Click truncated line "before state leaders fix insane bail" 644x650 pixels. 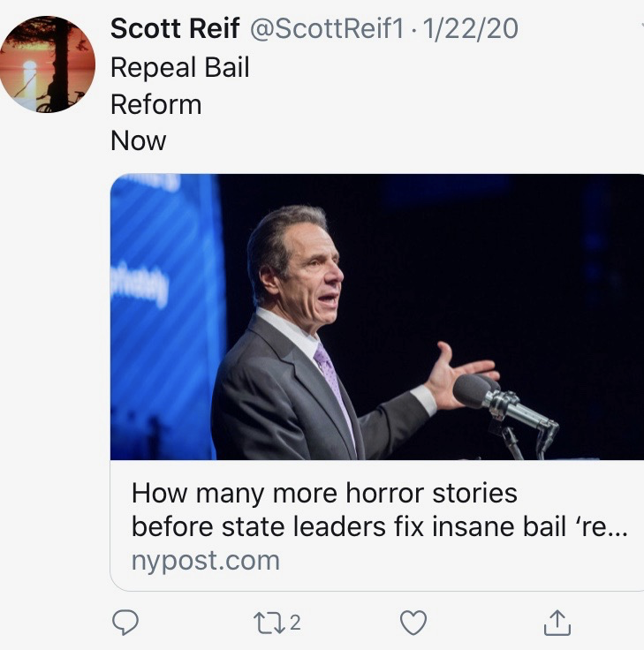coord(380,526)
